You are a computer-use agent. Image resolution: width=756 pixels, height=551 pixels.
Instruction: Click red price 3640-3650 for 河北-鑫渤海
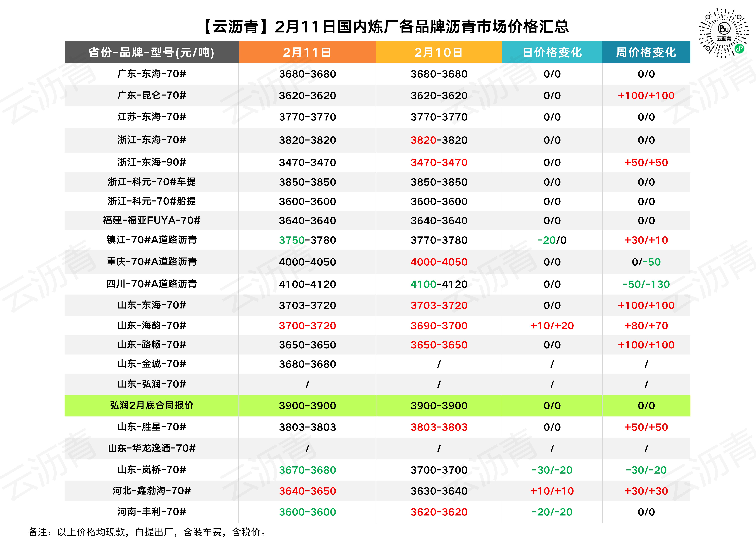[x=307, y=491]
